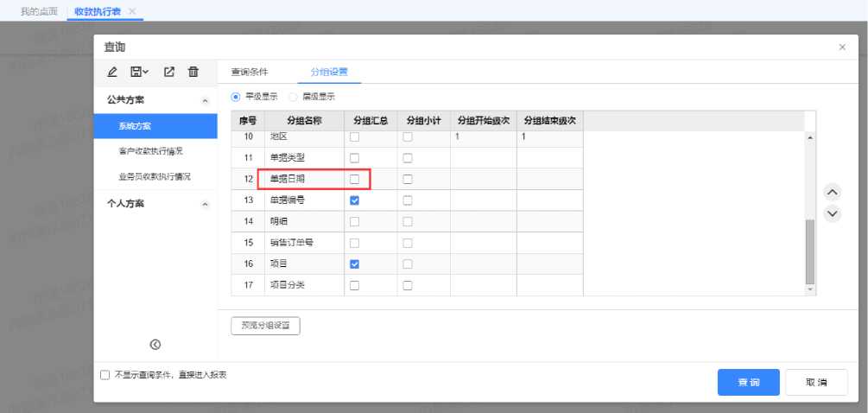Click the 分组汇总 column header
The width and height of the screenshot is (868, 413).
(371, 121)
